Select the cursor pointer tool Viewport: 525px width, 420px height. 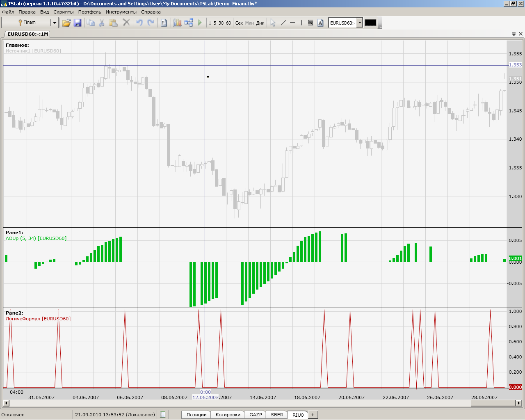click(x=273, y=23)
